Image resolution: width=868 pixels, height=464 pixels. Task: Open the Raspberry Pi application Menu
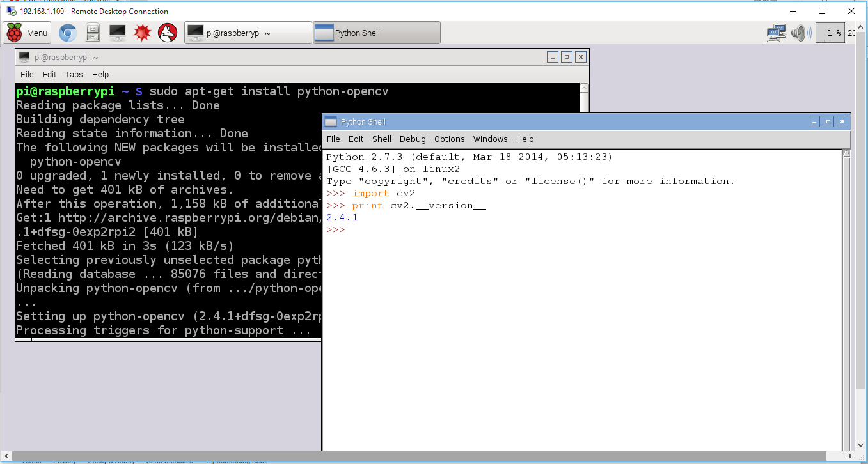click(x=26, y=33)
